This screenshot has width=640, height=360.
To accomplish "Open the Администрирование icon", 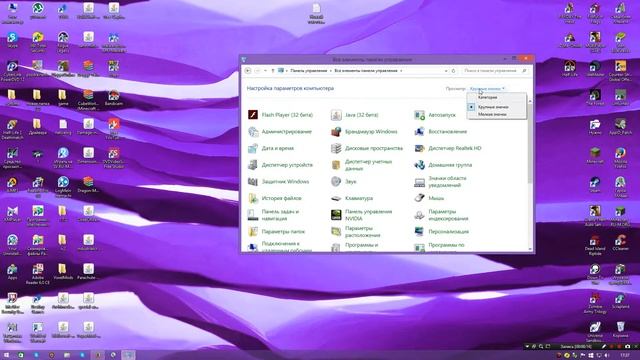I will click(x=253, y=131).
